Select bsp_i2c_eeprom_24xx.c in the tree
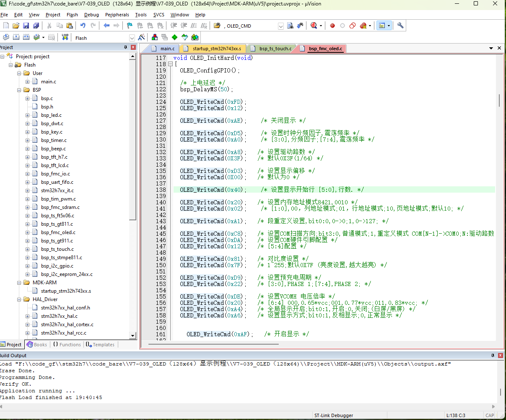The image size is (506, 420). point(67,274)
